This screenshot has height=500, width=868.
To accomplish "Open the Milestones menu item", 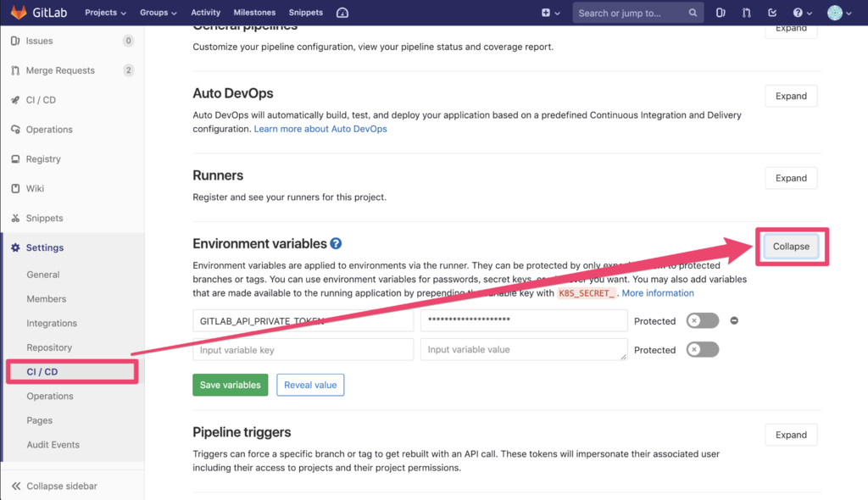I will [x=254, y=12].
